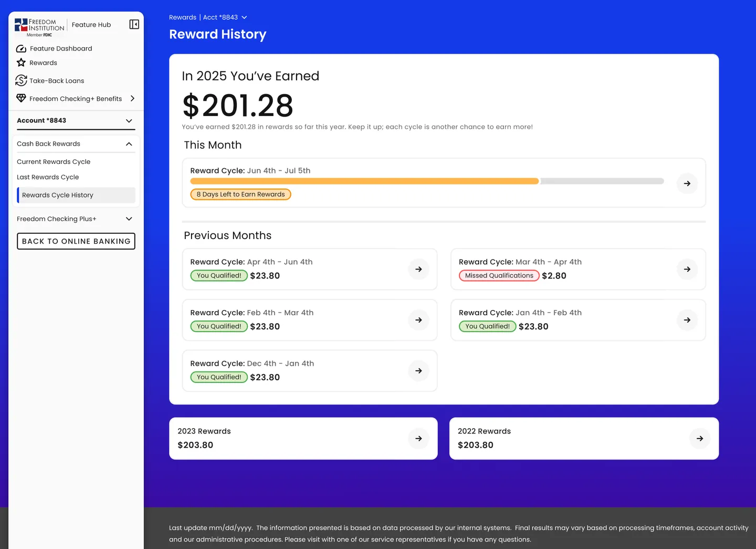Open details for the Jun 4th - Jul 5th cycle arrow

[x=687, y=183]
